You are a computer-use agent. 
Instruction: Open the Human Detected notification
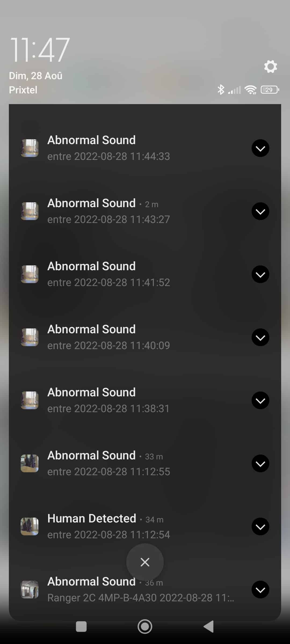click(x=145, y=526)
